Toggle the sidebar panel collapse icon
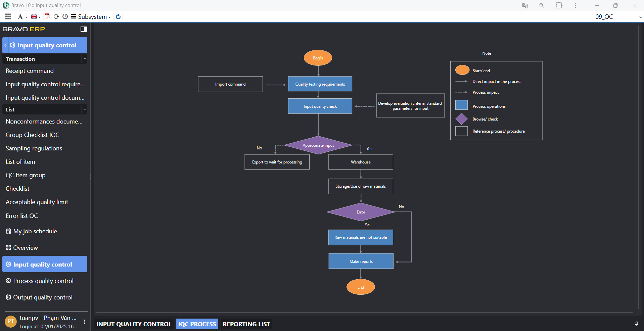Image resolution: width=644 pixels, height=331 pixels. (84, 29)
